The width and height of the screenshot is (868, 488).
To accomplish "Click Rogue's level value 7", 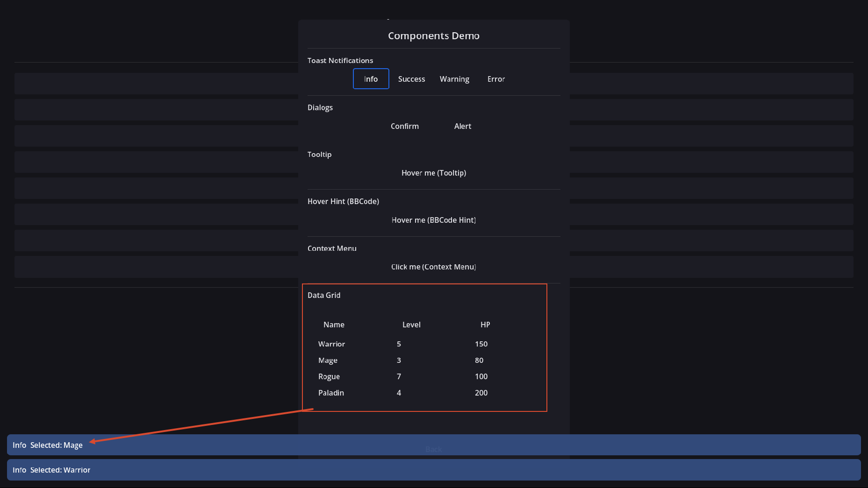I will pyautogui.click(x=399, y=376).
